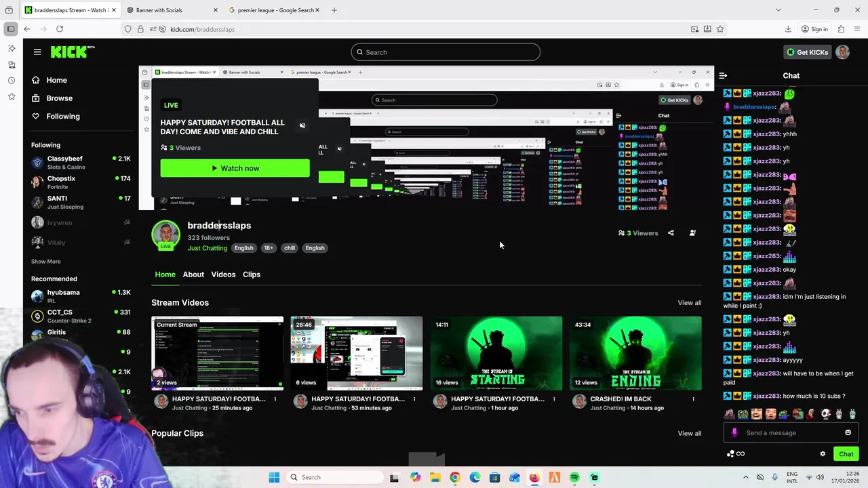Open Firefox application menu
The image size is (868, 488).
(858, 29)
